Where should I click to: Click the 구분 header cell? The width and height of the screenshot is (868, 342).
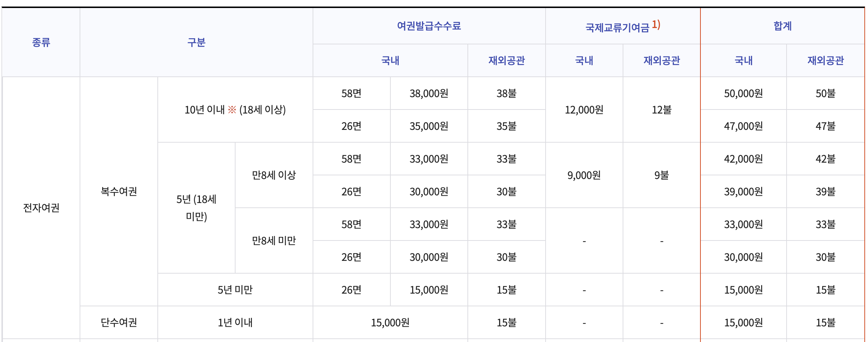[x=196, y=43]
